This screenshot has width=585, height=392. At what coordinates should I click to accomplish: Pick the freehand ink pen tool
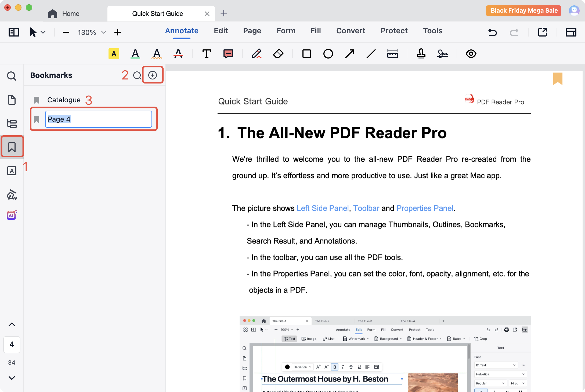pyautogui.click(x=257, y=54)
